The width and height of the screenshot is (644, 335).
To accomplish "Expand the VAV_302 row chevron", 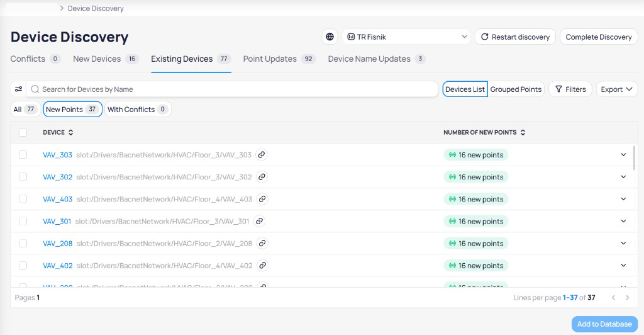I will (x=623, y=177).
